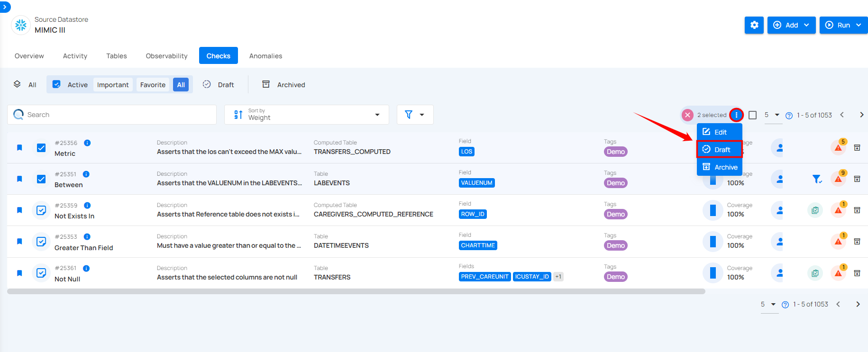Click the vertical ellipsis bulk actions button
The image size is (868, 352).
[x=736, y=115]
